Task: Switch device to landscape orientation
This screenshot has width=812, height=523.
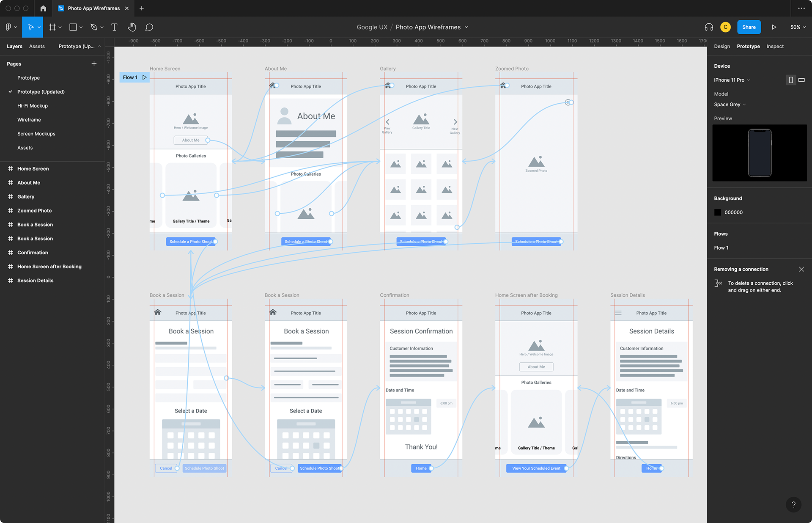Action: (x=801, y=80)
